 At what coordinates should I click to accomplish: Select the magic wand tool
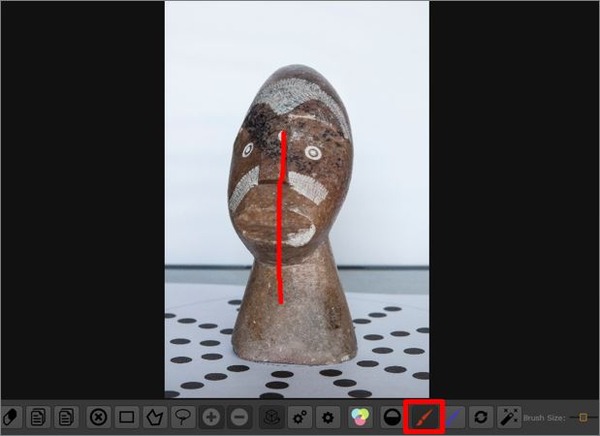pyautogui.click(x=509, y=416)
